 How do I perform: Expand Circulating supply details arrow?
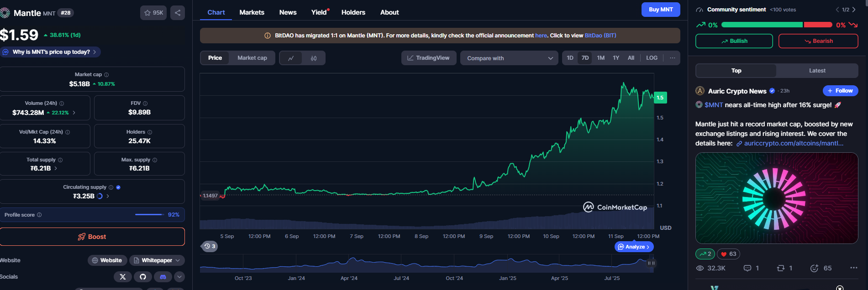[x=108, y=196]
